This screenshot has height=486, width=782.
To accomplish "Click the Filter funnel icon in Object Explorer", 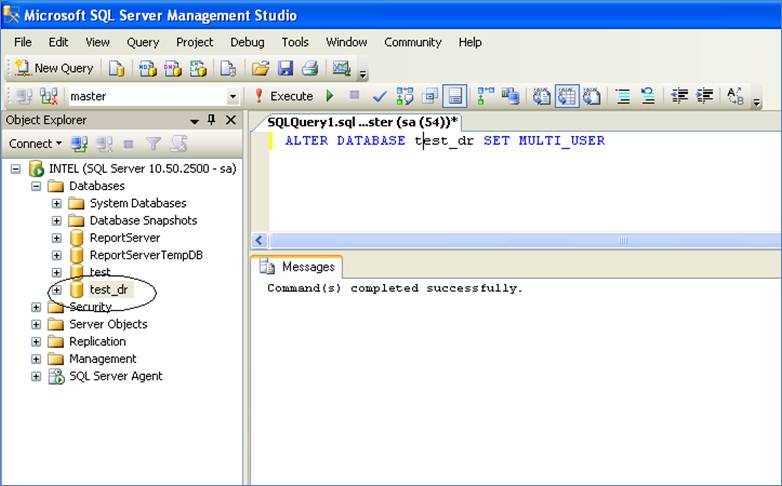I will pos(154,144).
